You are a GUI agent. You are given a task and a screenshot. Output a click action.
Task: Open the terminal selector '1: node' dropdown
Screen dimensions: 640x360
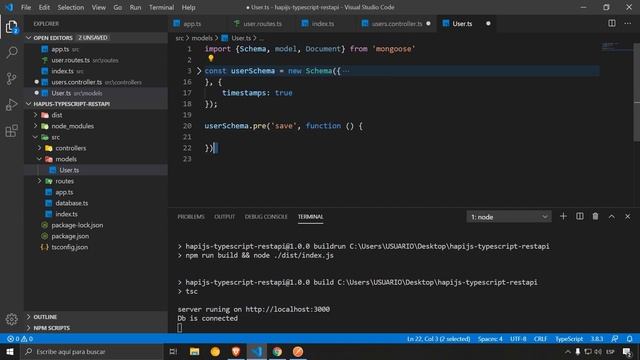click(x=509, y=217)
